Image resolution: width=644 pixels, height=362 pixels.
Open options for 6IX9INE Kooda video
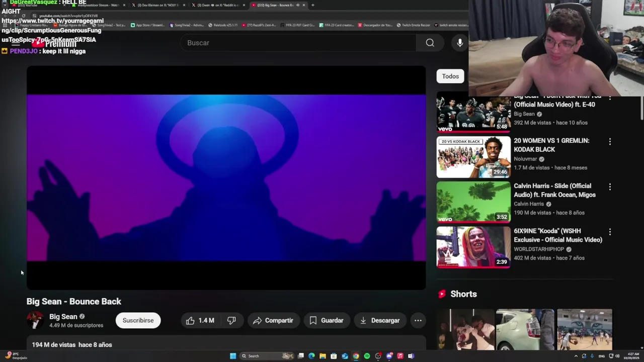click(x=610, y=232)
